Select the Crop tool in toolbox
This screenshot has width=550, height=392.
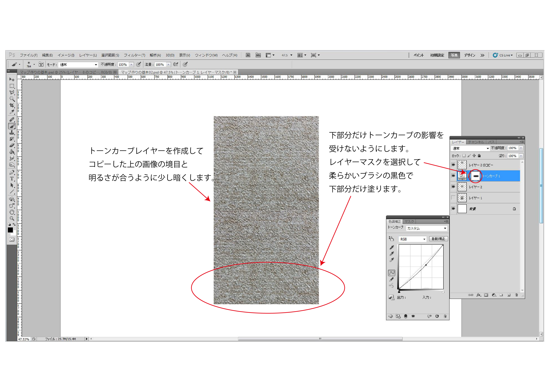(x=12, y=105)
